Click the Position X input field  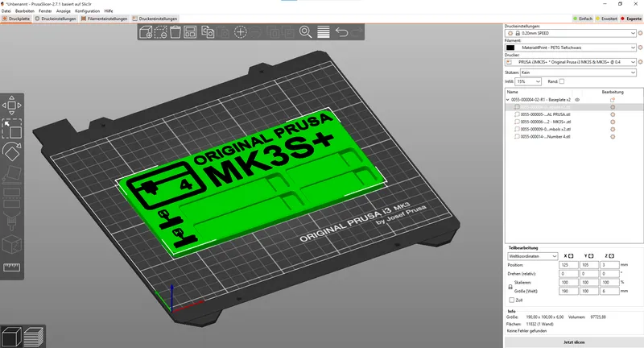568,265
